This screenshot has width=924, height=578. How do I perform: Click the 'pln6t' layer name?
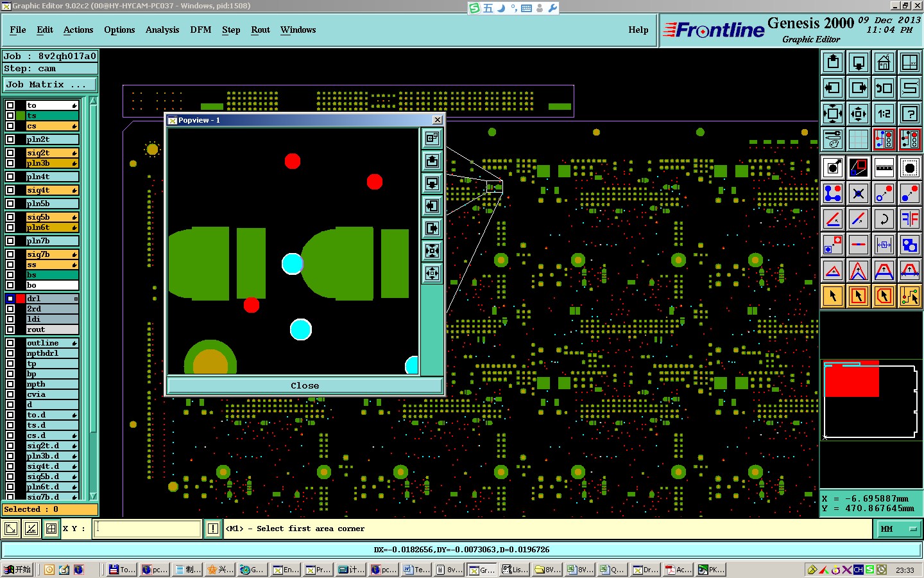pyautogui.click(x=52, y=227)
